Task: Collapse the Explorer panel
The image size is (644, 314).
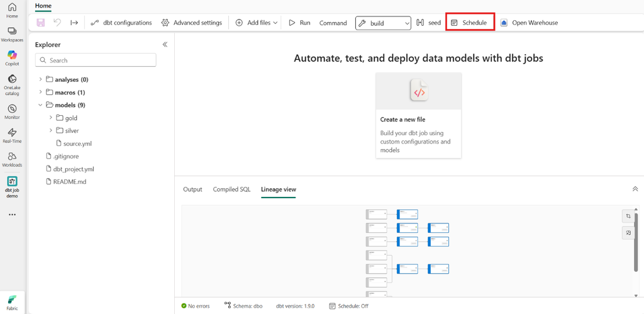Action: pos(165,45)
